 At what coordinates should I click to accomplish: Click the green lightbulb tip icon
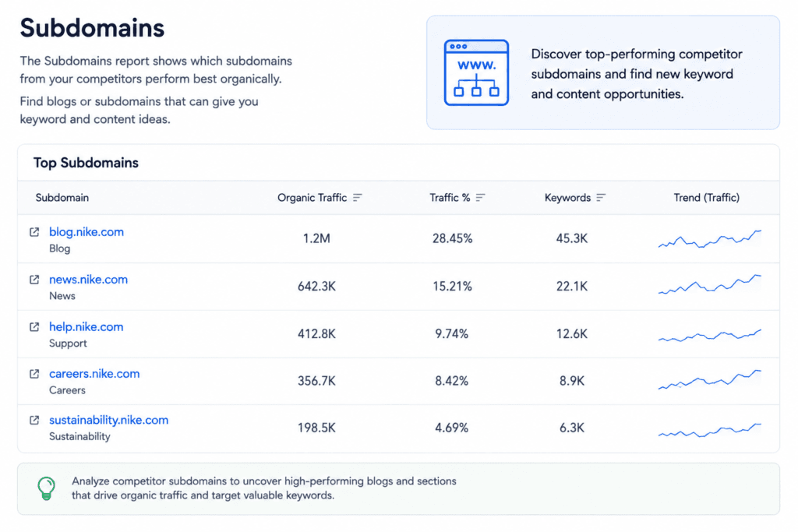46,488
